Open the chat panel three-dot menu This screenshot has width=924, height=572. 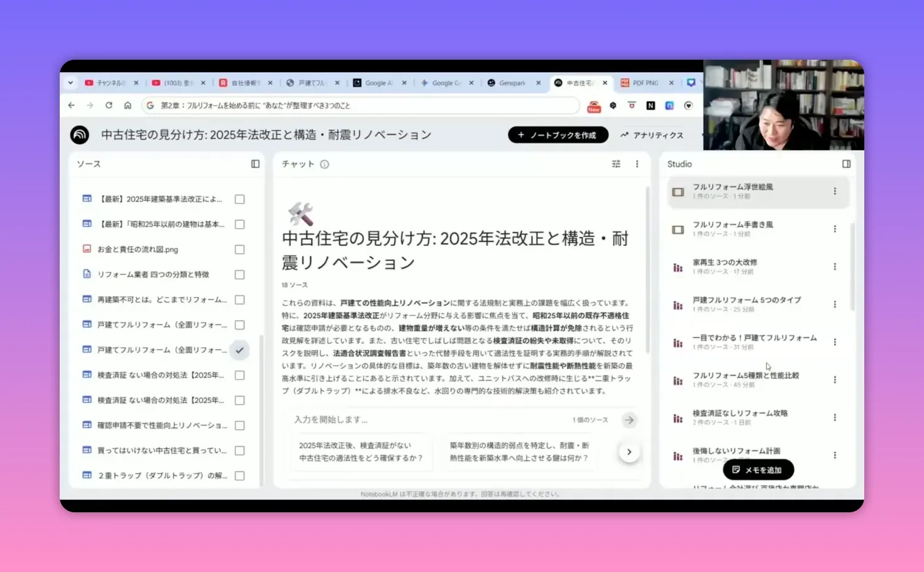point(637,163)
